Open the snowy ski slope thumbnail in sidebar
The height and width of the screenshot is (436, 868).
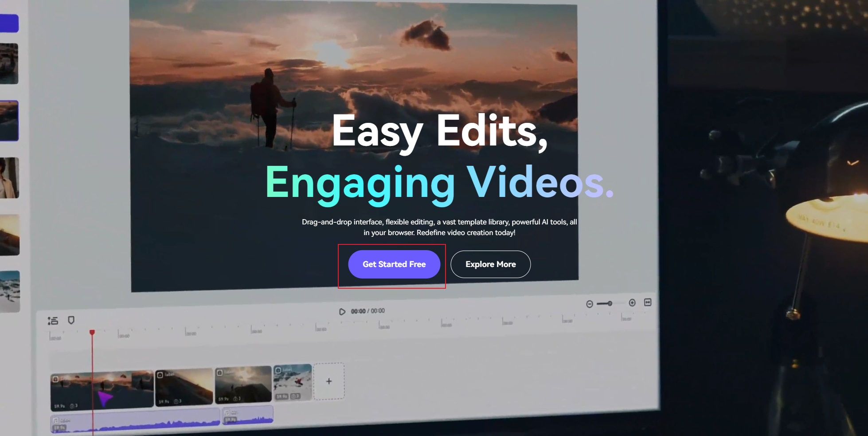[10, 291]
